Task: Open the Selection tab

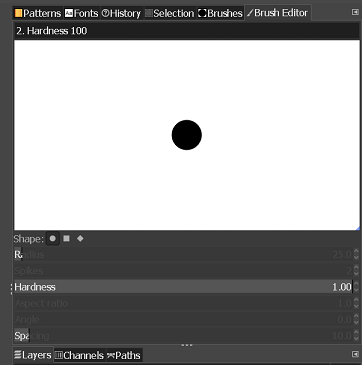Action: click(x=170, y=13)
